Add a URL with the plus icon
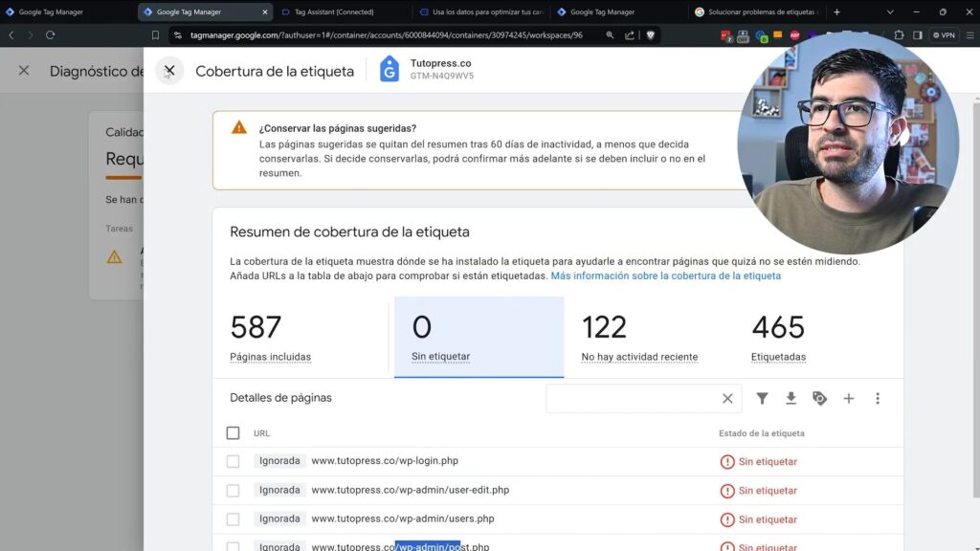The width and height of the screenshot is (980, 551). coord(848,398)
